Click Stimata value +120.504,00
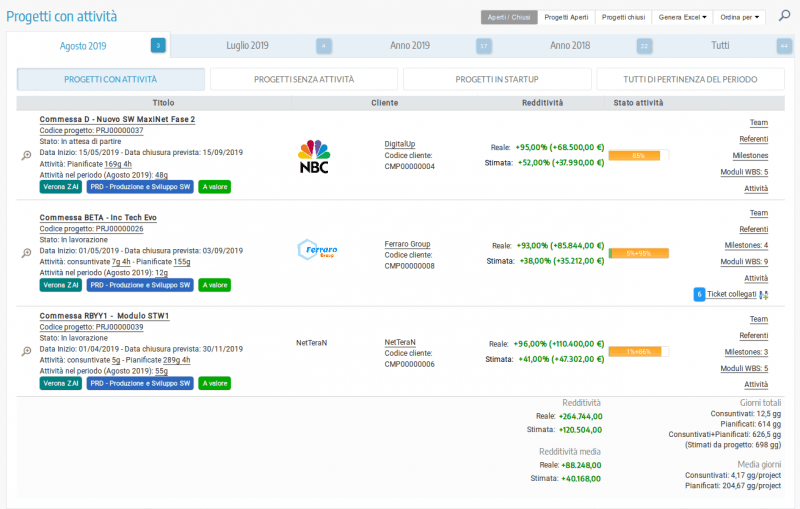 click(x=581, y=430)
